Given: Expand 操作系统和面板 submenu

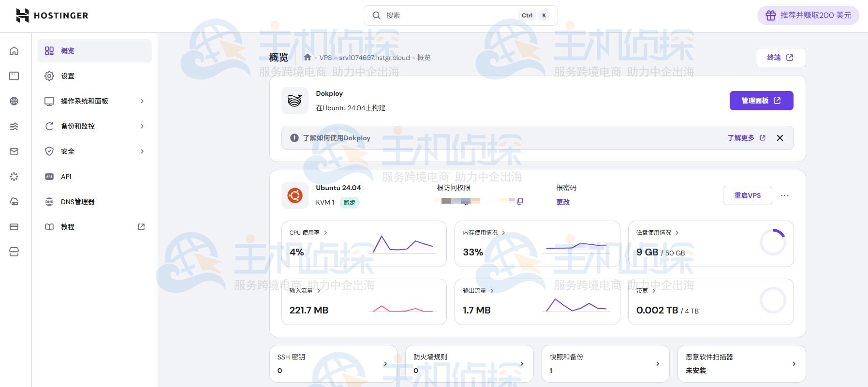Looking at the screenshot, I should tap(95, 101).
